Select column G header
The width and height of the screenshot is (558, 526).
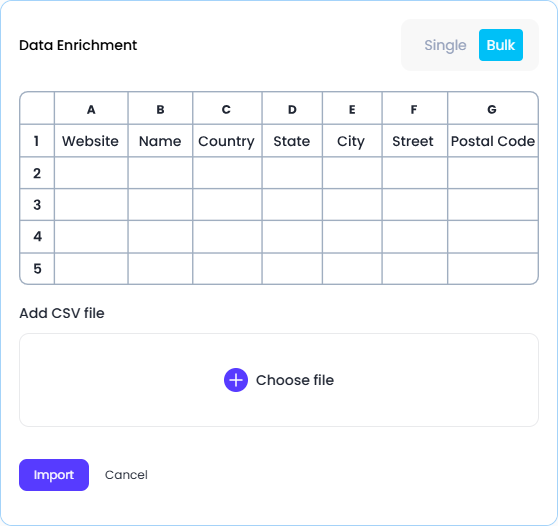493,109
